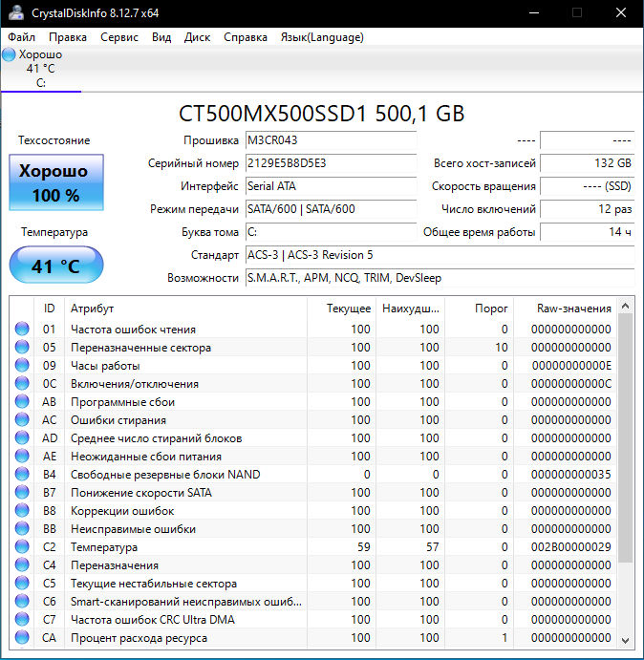Click status orb for attribute 01 row
644x660 pixels.
tap(22, 329)
